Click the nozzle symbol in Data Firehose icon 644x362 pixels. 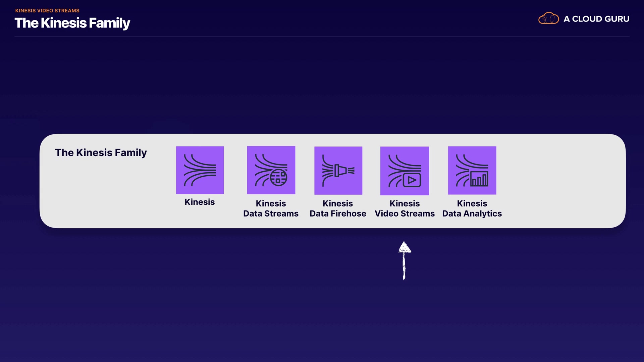[x=340, y=171]
